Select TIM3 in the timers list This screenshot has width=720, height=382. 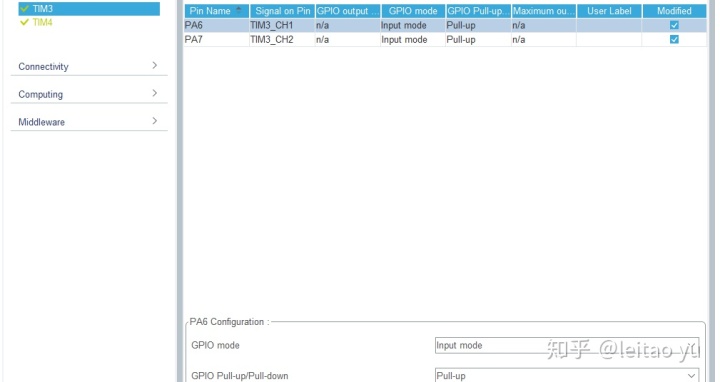click(x=89, y=9)
